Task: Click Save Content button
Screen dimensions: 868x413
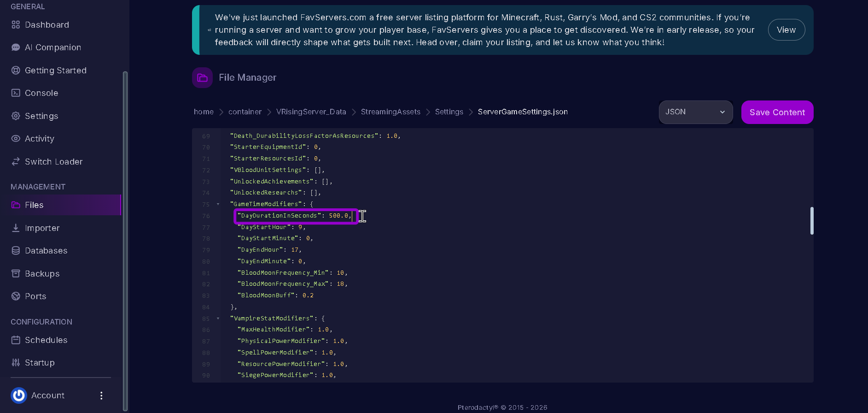Action: [777, 112]
